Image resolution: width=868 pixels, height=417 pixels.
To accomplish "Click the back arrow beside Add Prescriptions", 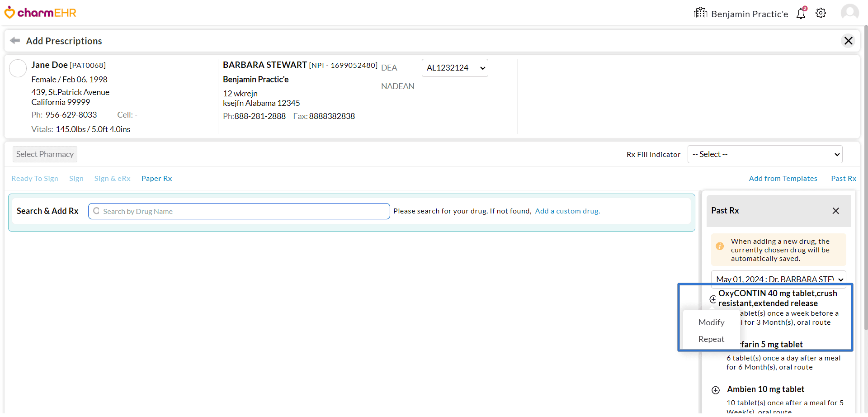I will (x=15, y=41).
